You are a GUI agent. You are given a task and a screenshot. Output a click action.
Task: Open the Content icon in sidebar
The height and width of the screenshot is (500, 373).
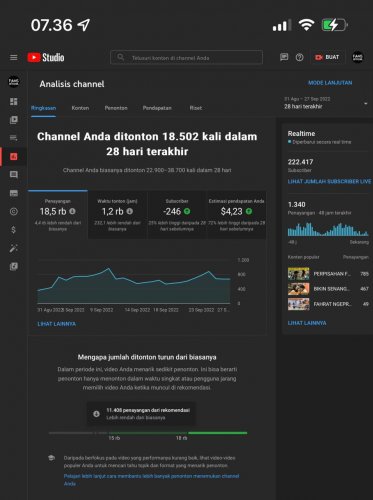coord(14,120)
